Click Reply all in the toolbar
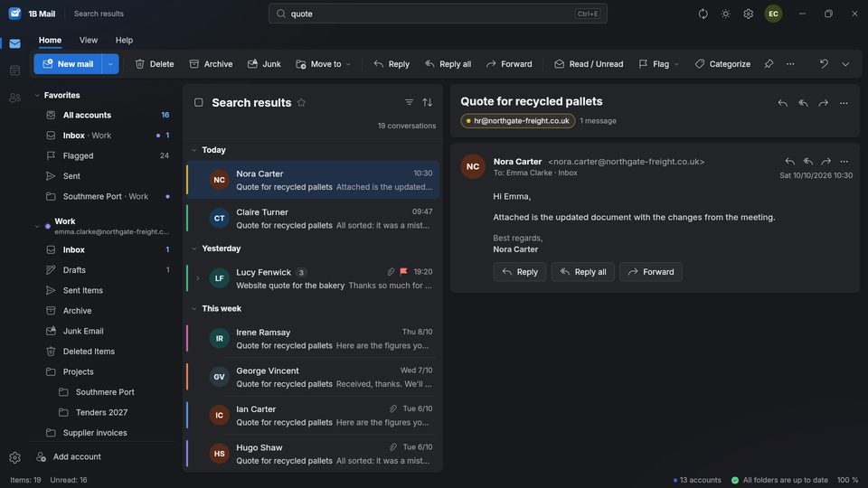Viewport: 868px width, 488px height. point(448,64)
